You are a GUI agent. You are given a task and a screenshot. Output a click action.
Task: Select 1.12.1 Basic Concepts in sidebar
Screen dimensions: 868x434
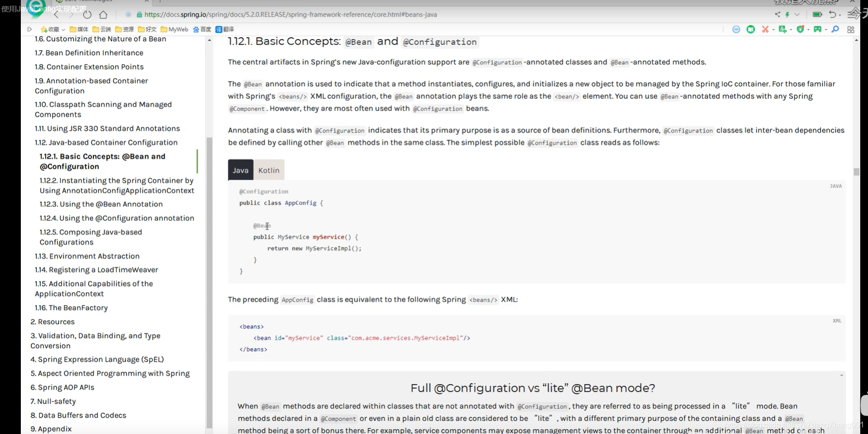[x=103, y=161]
